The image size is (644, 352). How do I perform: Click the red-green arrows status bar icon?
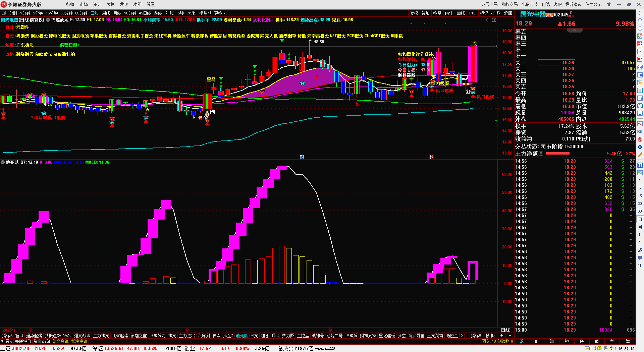(x=611, y=348)
